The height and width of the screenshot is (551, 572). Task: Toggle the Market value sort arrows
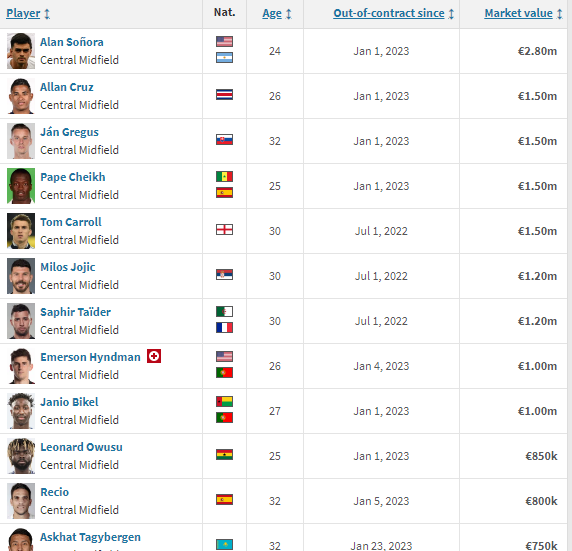tap(560, 14)
